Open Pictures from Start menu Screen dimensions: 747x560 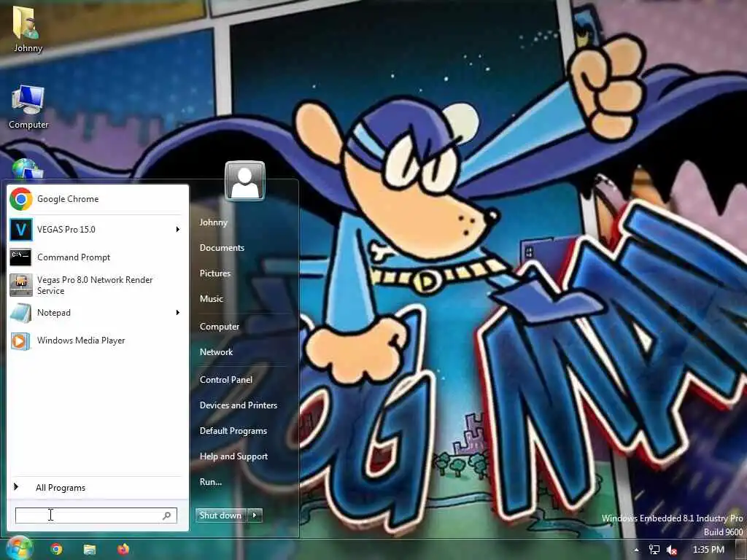[215, 273]
